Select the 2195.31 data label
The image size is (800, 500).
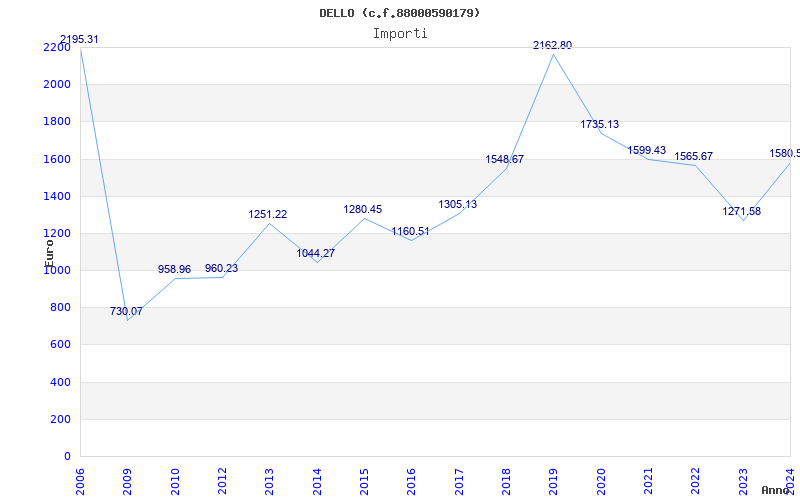click(79, 39)
